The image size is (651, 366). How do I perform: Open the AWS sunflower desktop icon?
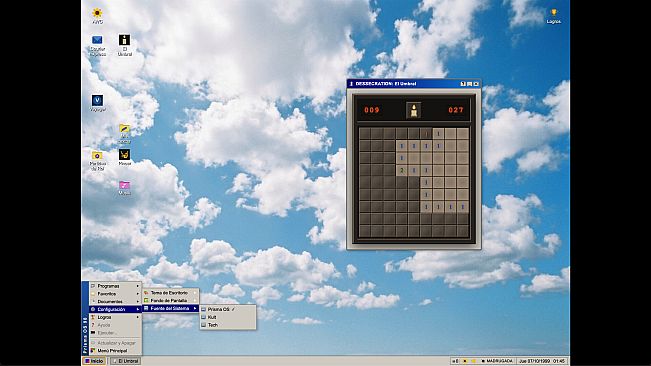(97, 16)
